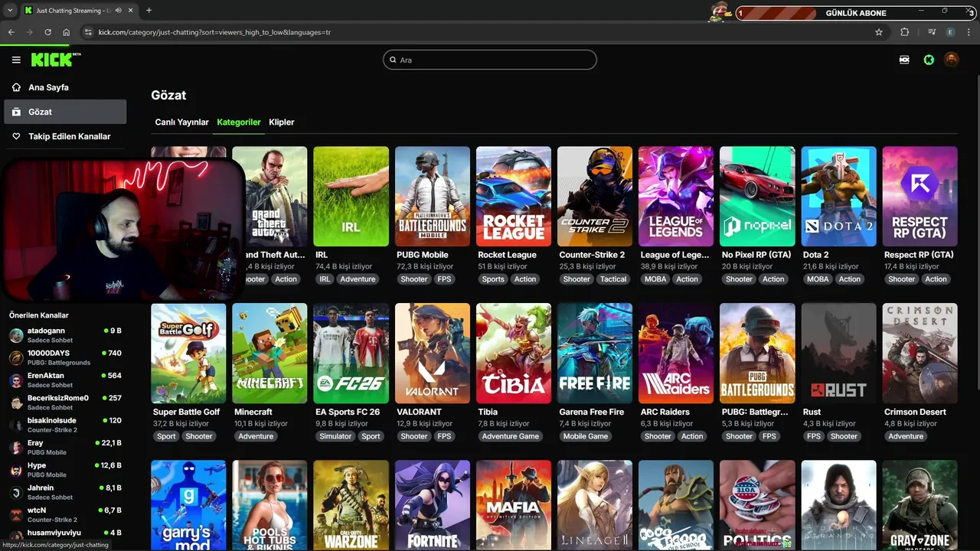Screen dimensions: 980x551
Task: Click the browser home button
Action: tap(67, 32)
